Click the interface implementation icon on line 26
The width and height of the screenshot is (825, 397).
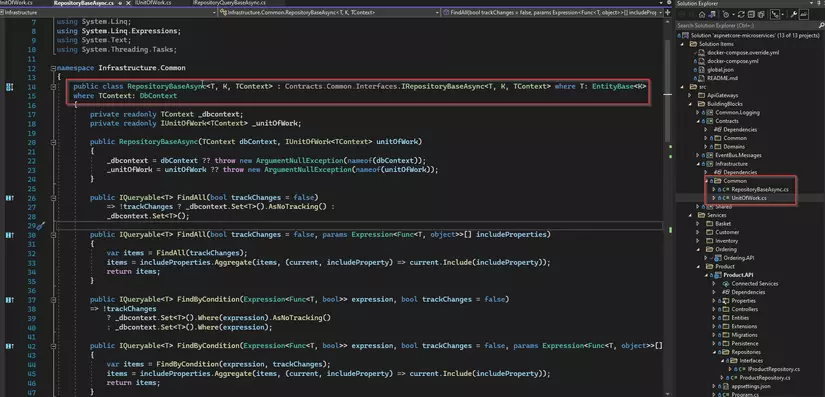(9, 198)
